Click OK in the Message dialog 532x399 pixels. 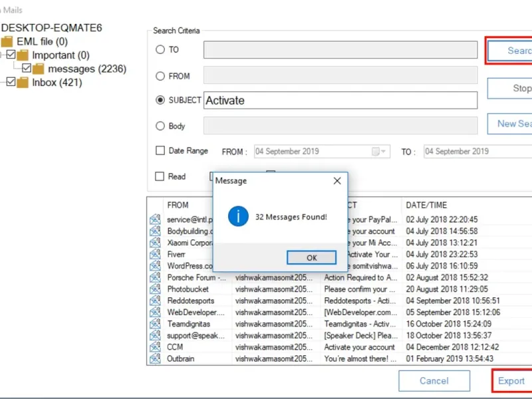tap(311, 257)
